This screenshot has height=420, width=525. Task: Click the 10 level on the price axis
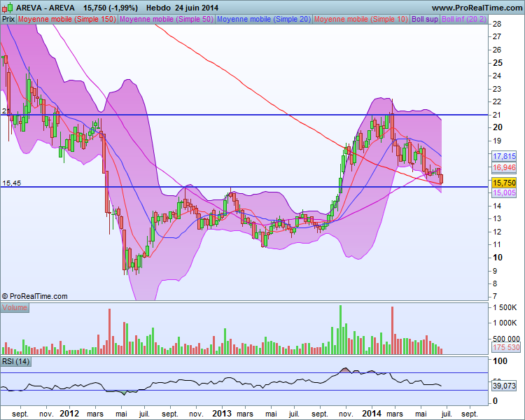[498, 258]
